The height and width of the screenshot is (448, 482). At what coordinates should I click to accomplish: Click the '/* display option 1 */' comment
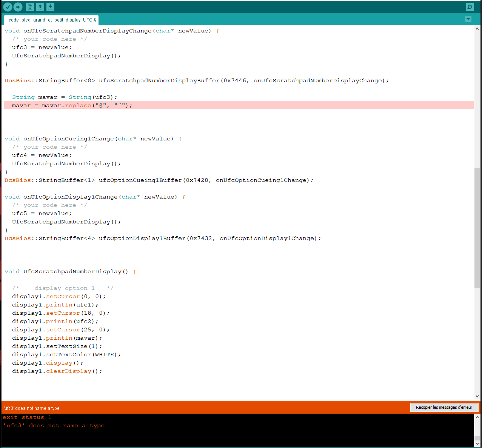[x=63, y=288]
